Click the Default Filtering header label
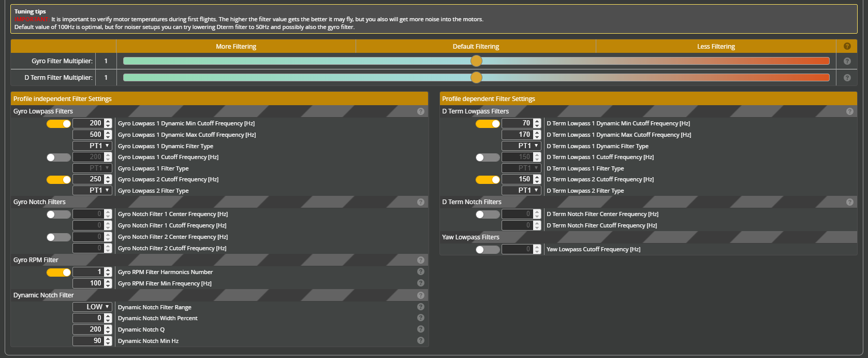The image size is (868, 358). pyautogui.click(x=476, y=47)
